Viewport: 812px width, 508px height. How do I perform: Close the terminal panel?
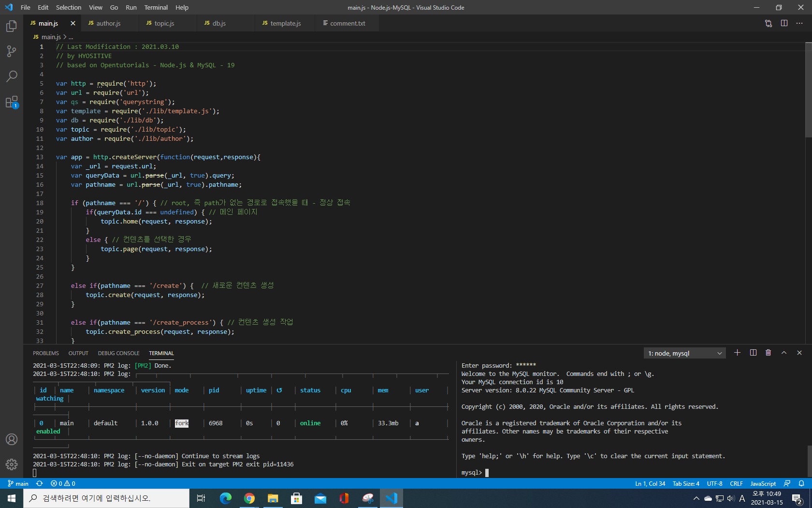tap(799, 353)
